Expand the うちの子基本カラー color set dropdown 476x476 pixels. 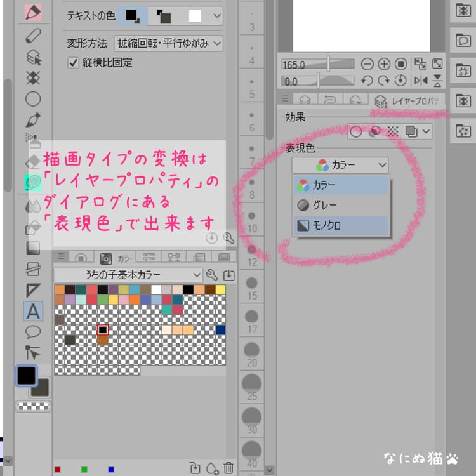tap(128, 275)
